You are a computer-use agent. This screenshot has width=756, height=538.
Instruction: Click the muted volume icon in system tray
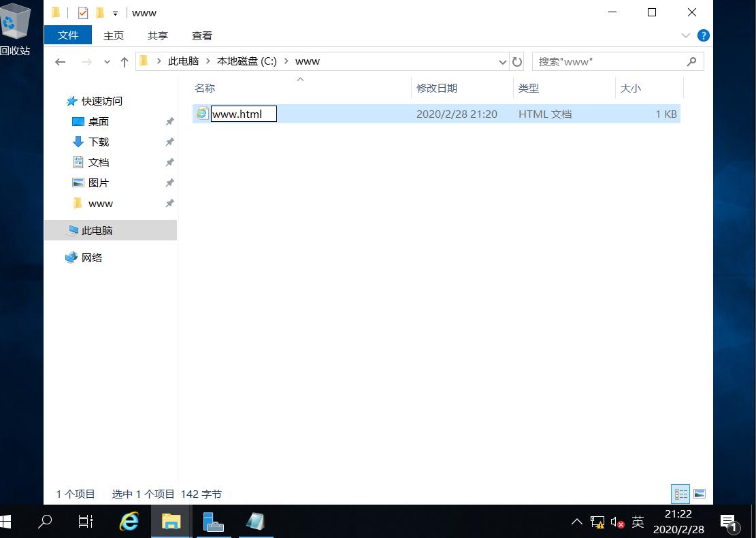click(617, 522)
